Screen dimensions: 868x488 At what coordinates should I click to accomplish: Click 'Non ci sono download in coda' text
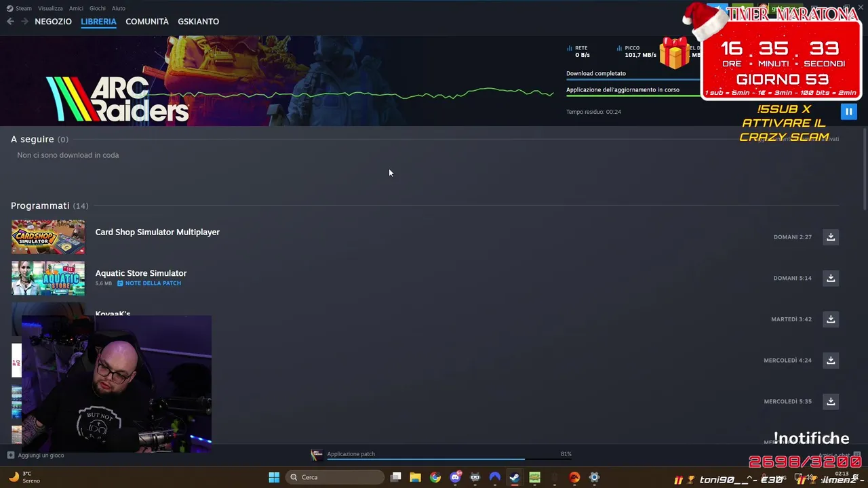point(68,155)
